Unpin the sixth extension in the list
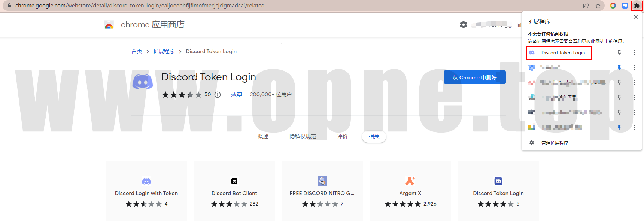644x222 pixels. [619, 127]
